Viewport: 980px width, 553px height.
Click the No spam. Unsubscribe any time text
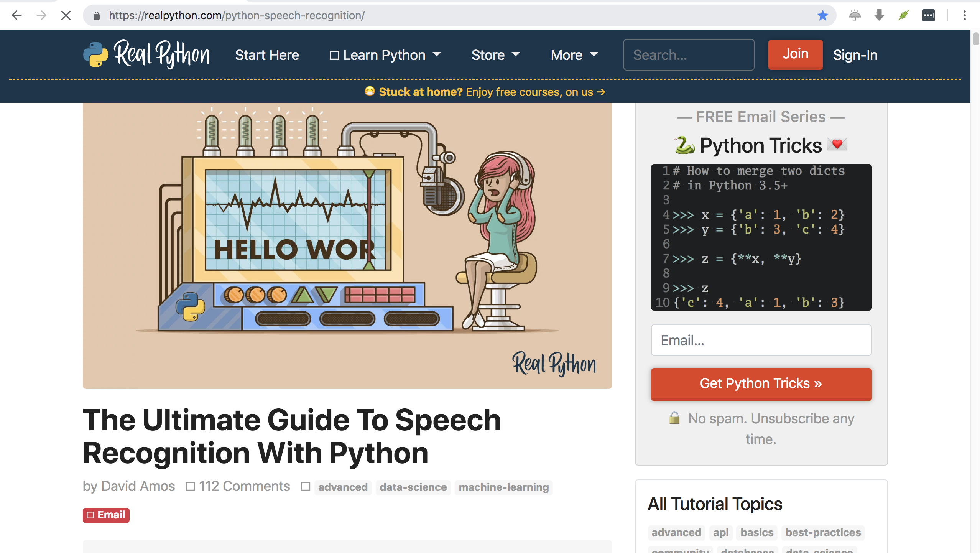(x=761, y=428)
